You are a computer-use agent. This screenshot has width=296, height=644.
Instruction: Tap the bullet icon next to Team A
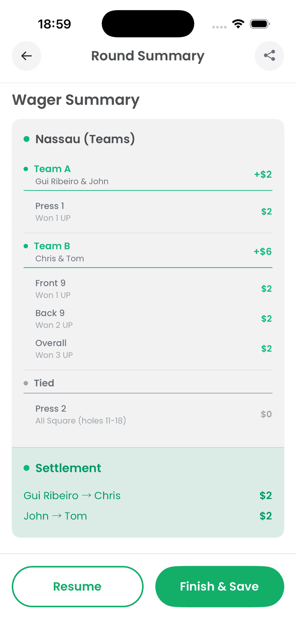click(27, 169)
